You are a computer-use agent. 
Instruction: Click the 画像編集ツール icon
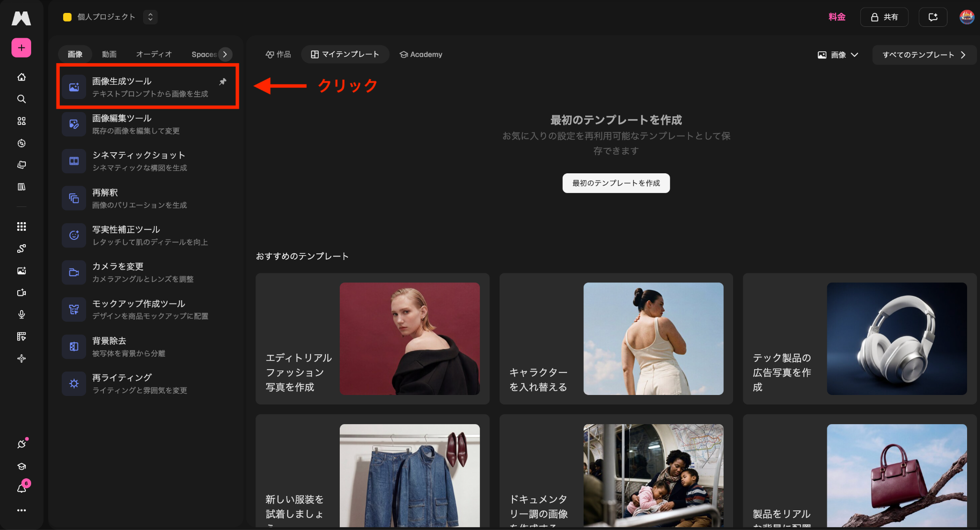coord(74,124)
